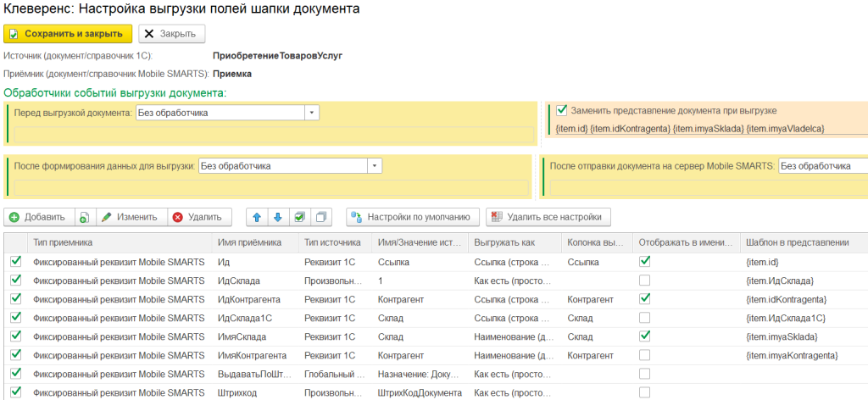This screenshot has width=868, height=400.
Task: Click the Выгружать как column header
Action: [x=515, y=242]
